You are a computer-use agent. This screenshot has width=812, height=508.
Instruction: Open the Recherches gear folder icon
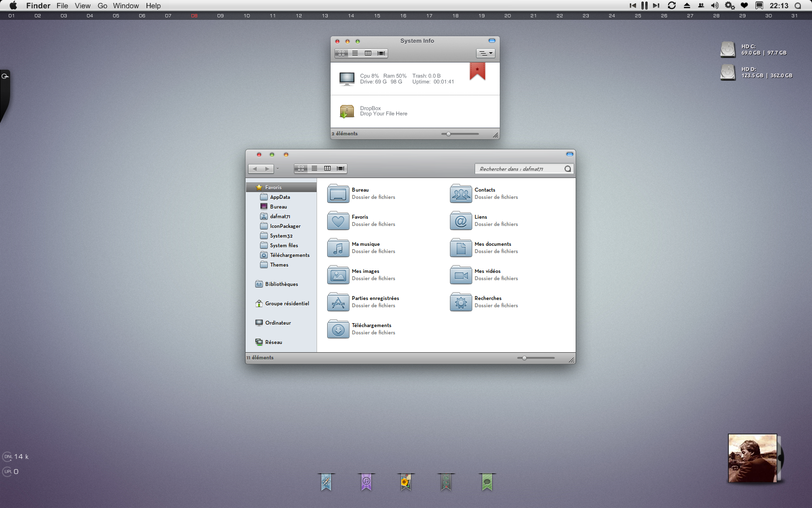(x=461, y=302)
